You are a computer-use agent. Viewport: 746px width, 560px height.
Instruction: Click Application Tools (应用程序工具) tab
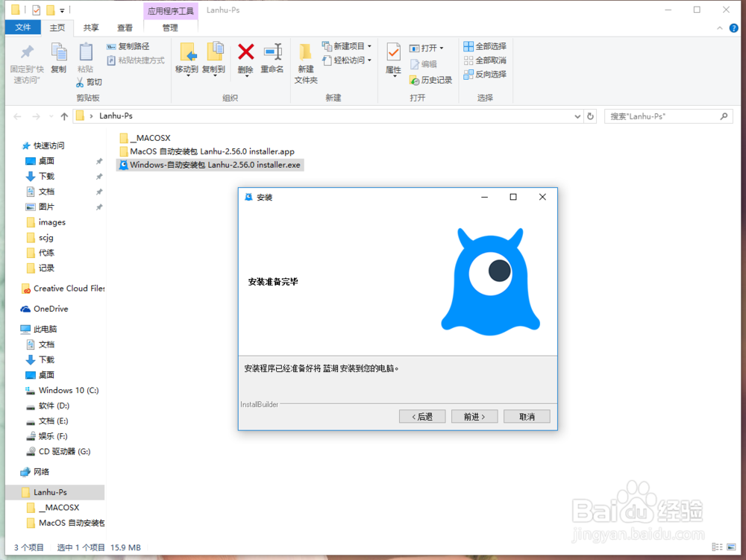(x=171, y=11)
